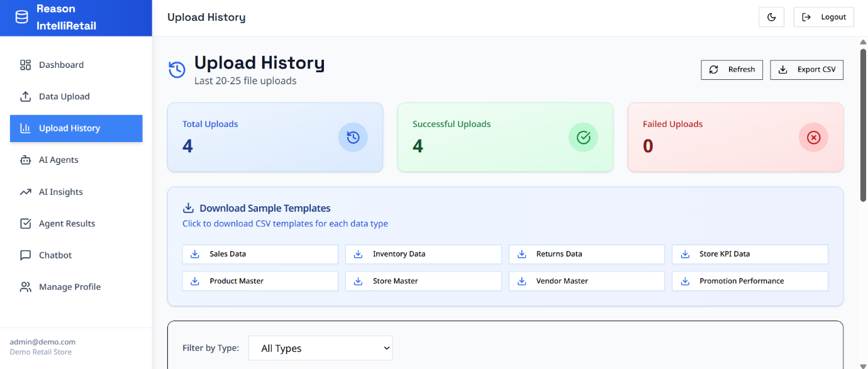Viewport: 868px width, 369px height.
Task: Download the Sales Data template
Action: (x=260, y=254)
